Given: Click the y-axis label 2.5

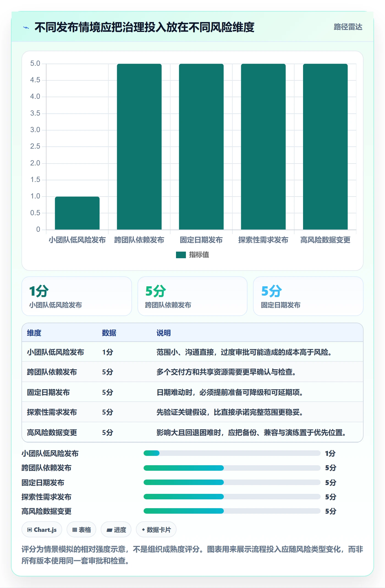Looking at the screenshot, I should point(35,146).
